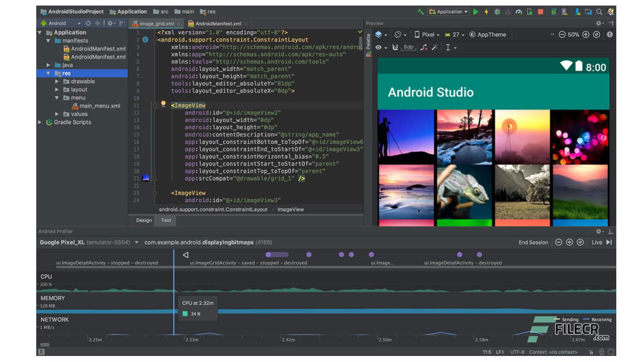End Session in the Android Profiler
The width and height of the screenshot is (644, 362).
[x=533, y=242]
